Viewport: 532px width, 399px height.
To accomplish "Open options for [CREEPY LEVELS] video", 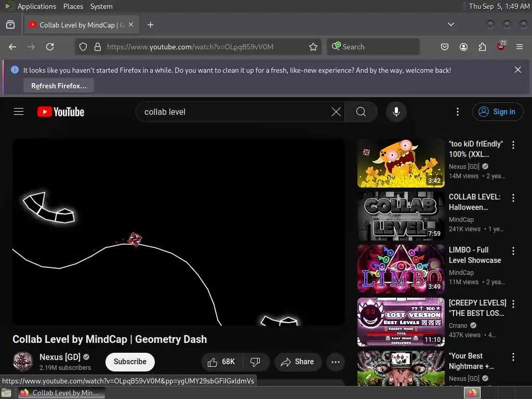I will (513, 303).
